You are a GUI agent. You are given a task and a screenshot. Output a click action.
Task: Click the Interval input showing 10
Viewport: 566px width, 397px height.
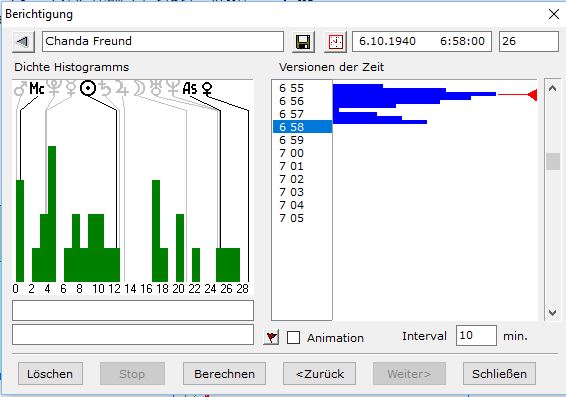click(476, 336)
